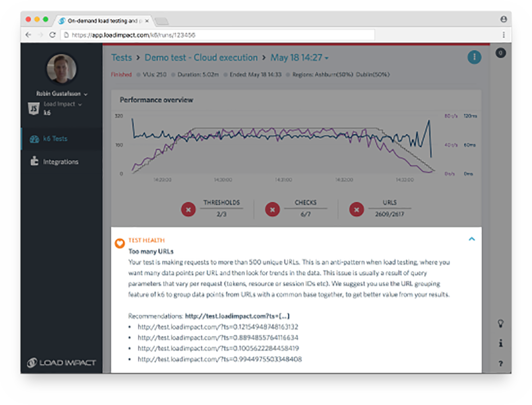
Task: Click the Finished status label
Action: pyautogui.click(x=121, y=74)
